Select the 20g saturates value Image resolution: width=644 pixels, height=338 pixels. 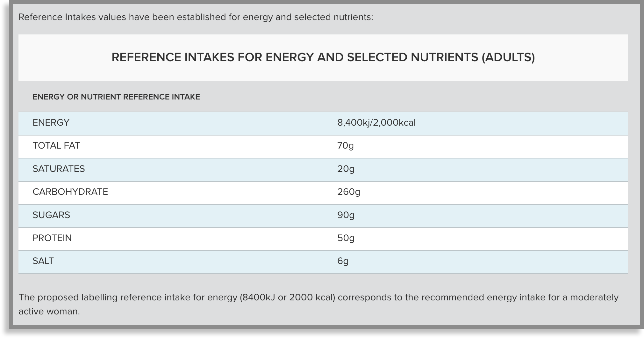coord(346,169)
